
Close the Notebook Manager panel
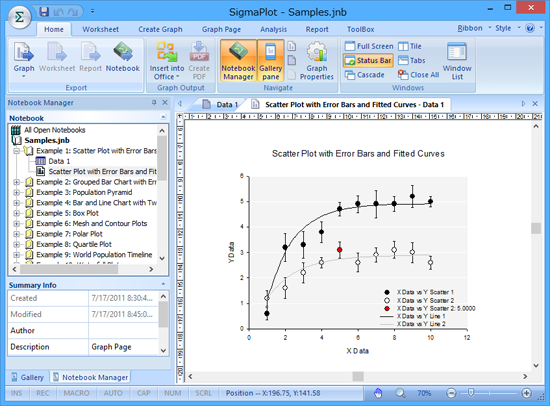pos(165,102)
